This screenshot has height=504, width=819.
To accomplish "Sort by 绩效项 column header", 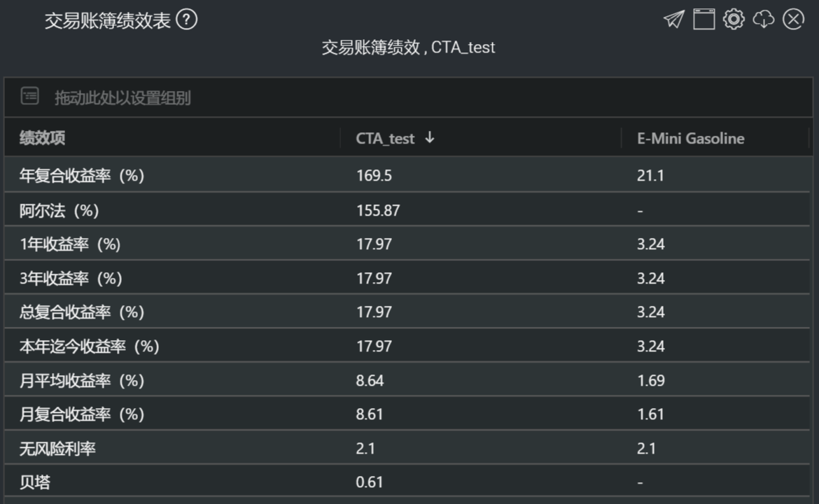I will [x=42, y=138].
